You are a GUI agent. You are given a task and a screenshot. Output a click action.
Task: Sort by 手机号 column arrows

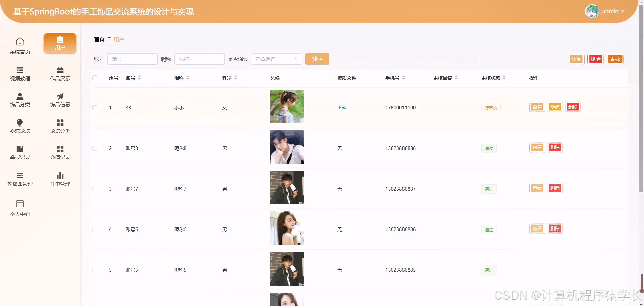point(404,78)
